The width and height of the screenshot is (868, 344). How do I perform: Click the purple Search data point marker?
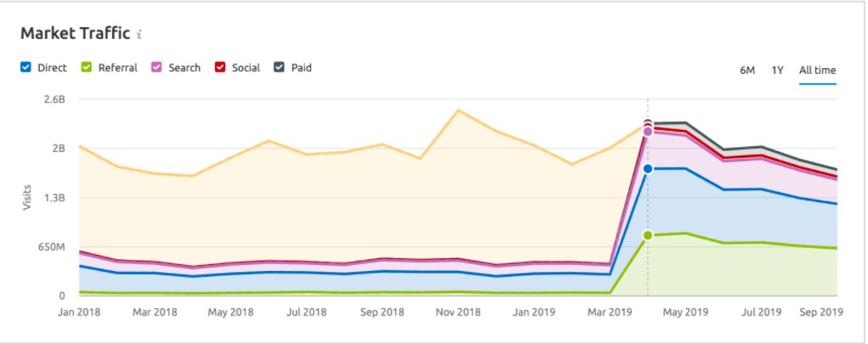pyautogui.click(x=648, y=132)
